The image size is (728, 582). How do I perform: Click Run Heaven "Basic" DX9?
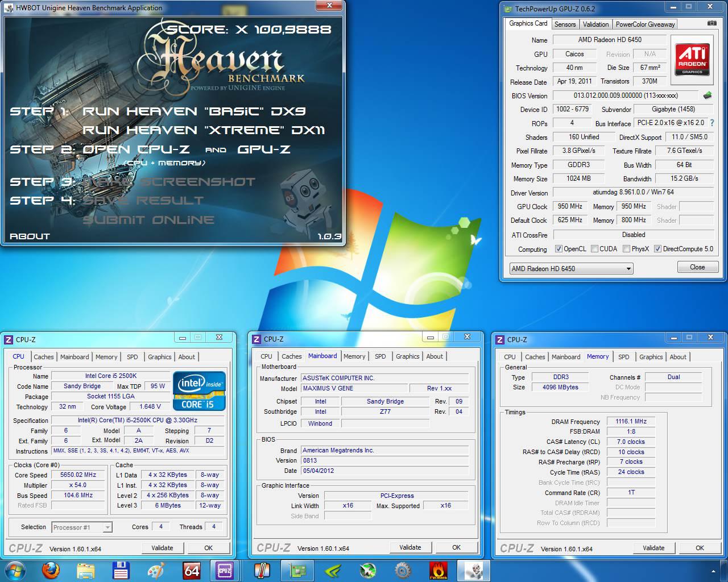pyautogui.click(x=194, y=111)
